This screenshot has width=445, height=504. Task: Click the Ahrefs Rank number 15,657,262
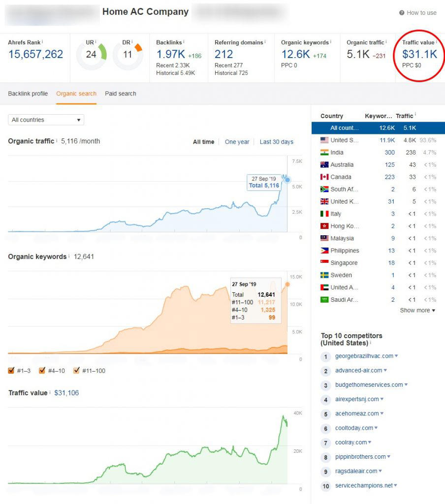36,54
